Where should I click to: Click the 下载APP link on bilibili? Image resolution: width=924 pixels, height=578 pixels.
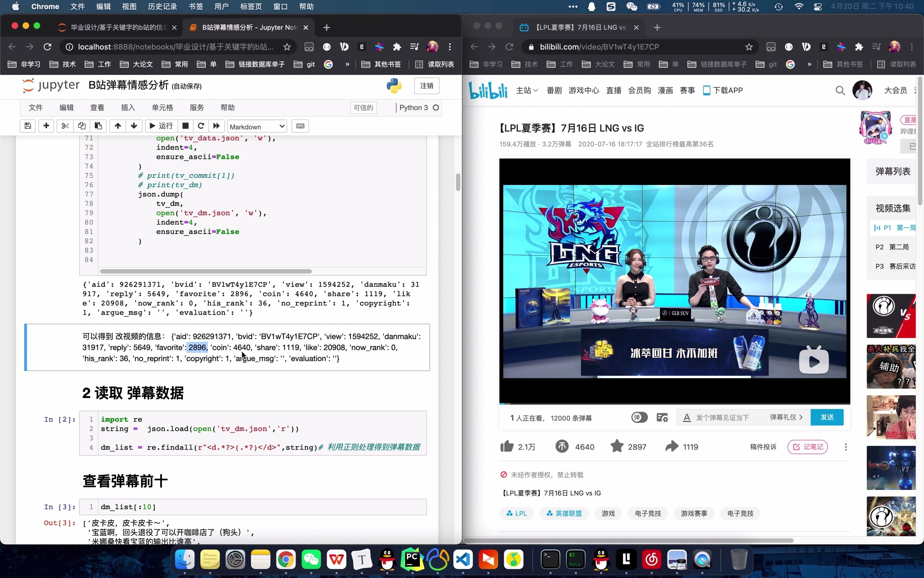pyautogui.click(x=723, y=91)
